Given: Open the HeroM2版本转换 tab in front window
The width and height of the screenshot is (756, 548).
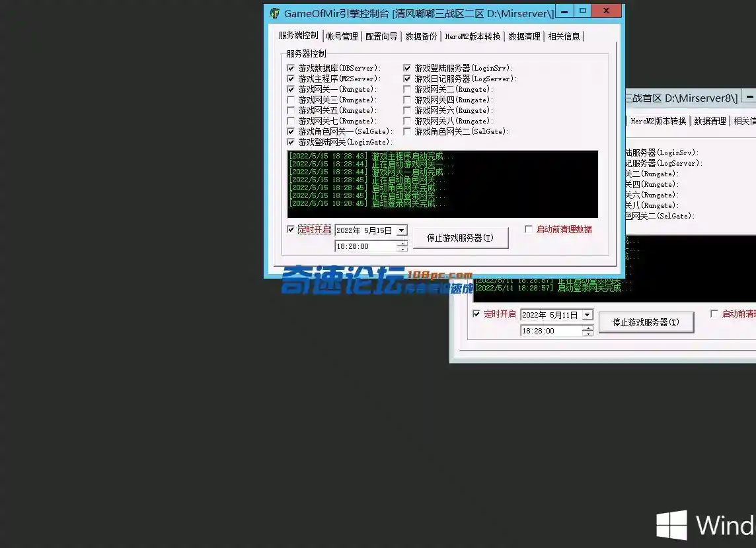Looking at the screenshot, I should point(472,36).
